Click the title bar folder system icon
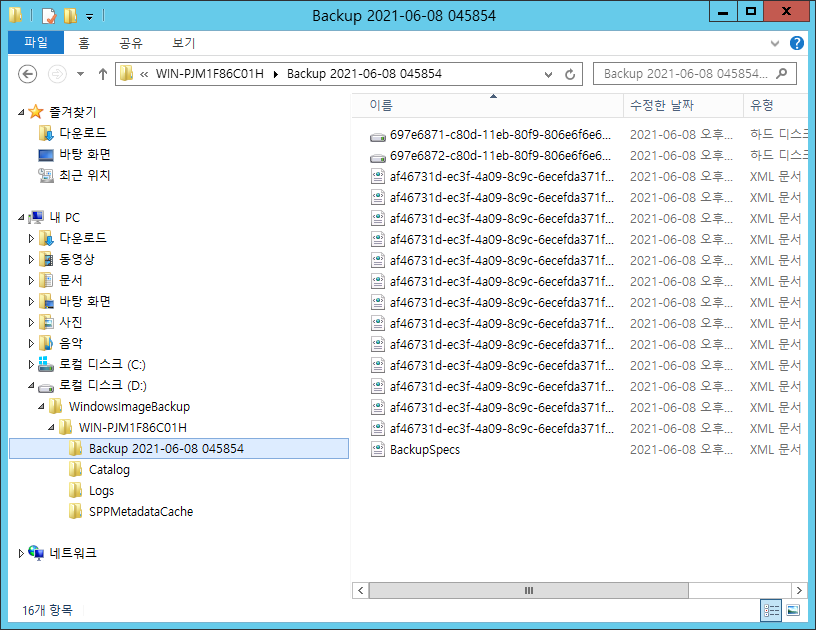Screen dimensions: 816x630 point(16,15)
